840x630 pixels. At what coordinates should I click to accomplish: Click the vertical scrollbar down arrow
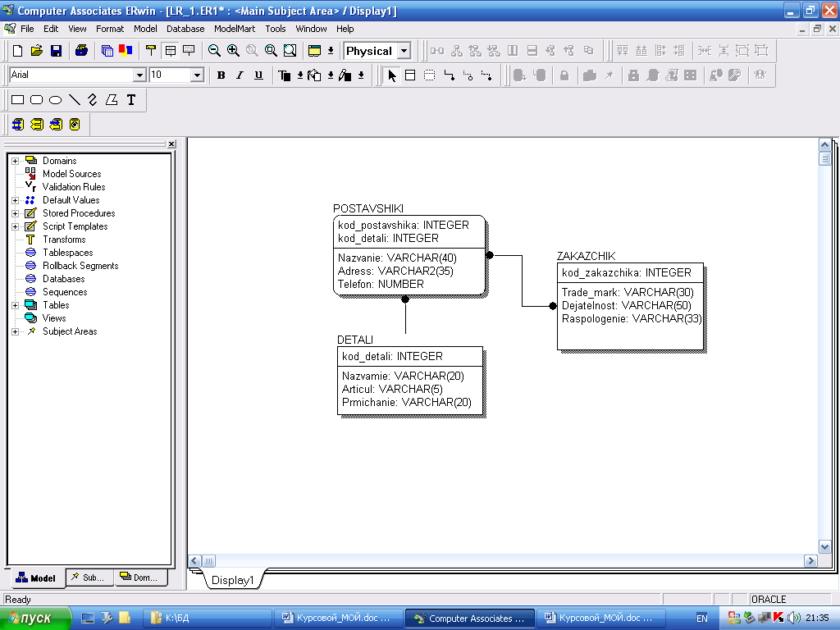pyautogui.click(x=825, y=547)
